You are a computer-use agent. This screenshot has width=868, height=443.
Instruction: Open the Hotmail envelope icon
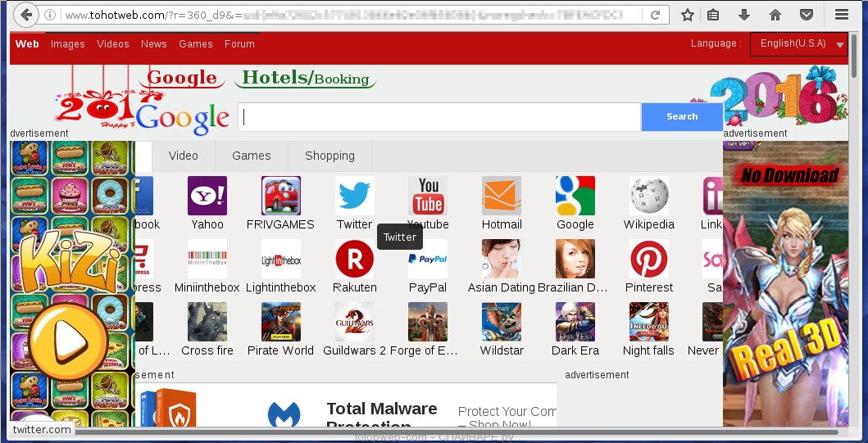502,196
